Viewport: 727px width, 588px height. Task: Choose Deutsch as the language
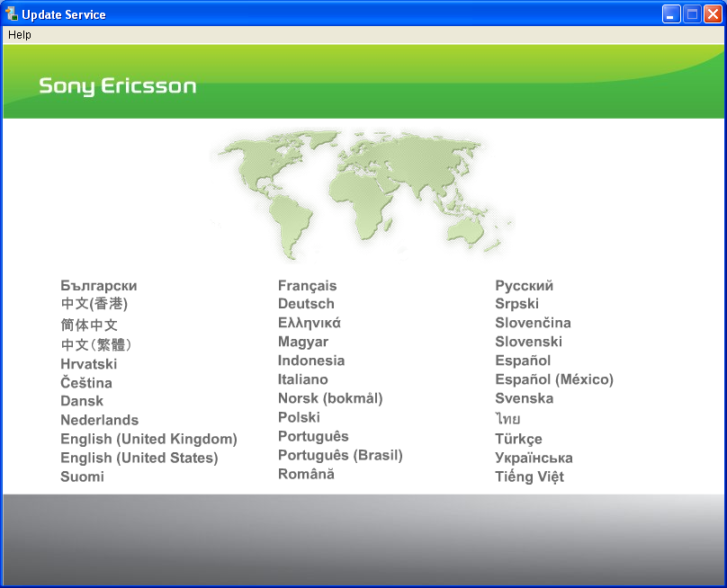point(306,304)
